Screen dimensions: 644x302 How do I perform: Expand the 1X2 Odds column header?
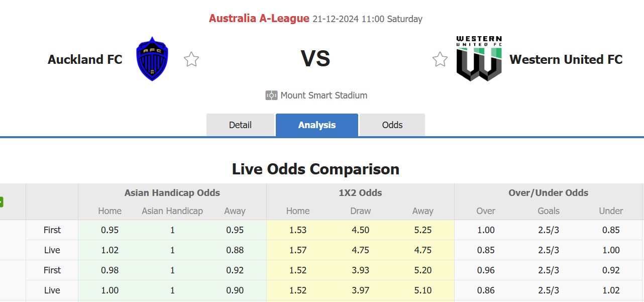(x=360, y=192)
